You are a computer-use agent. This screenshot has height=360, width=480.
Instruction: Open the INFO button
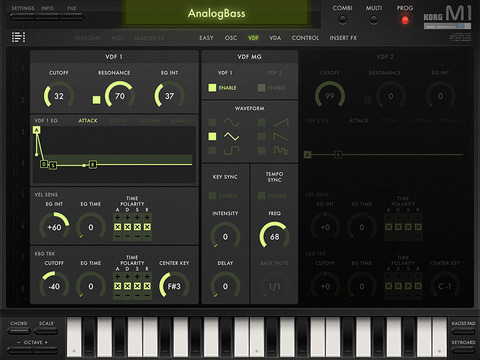(x=47, y=16)
